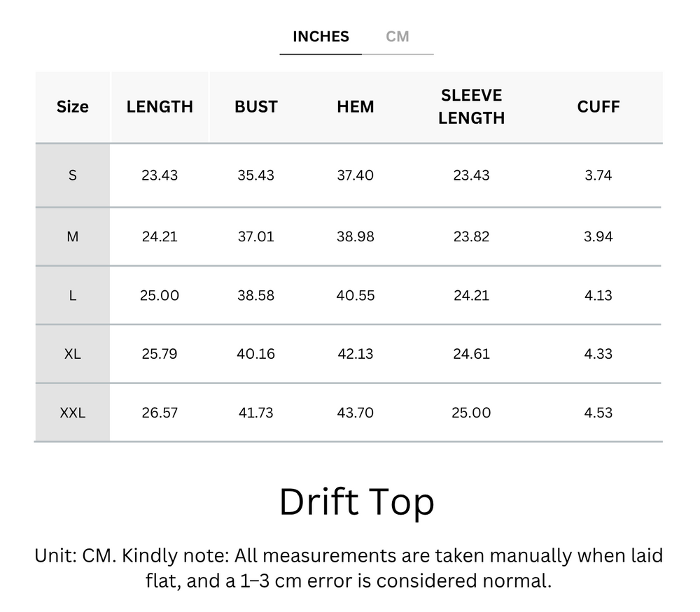
Task: Click the SLEEVE LENGTH column header
Action: (x=472, y=106)
